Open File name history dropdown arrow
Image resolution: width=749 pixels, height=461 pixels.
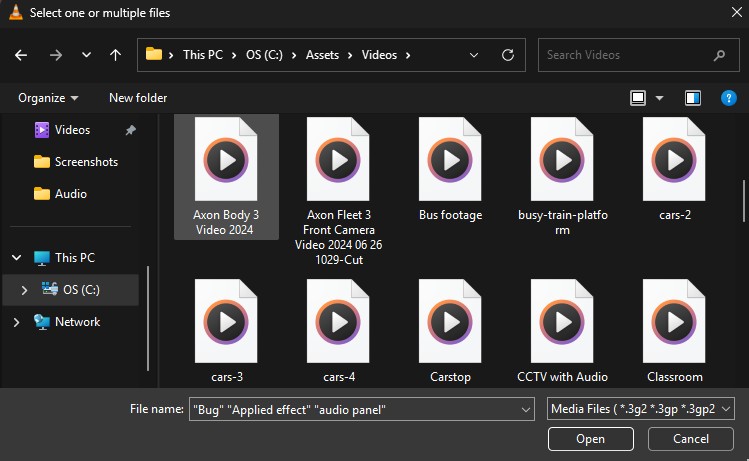click(526, 409)
